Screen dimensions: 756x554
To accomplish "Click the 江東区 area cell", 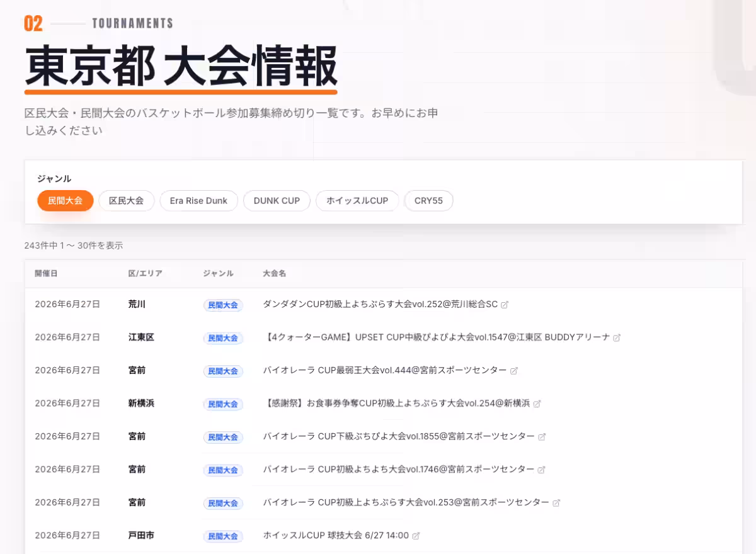I will click(x=141, y=337).
